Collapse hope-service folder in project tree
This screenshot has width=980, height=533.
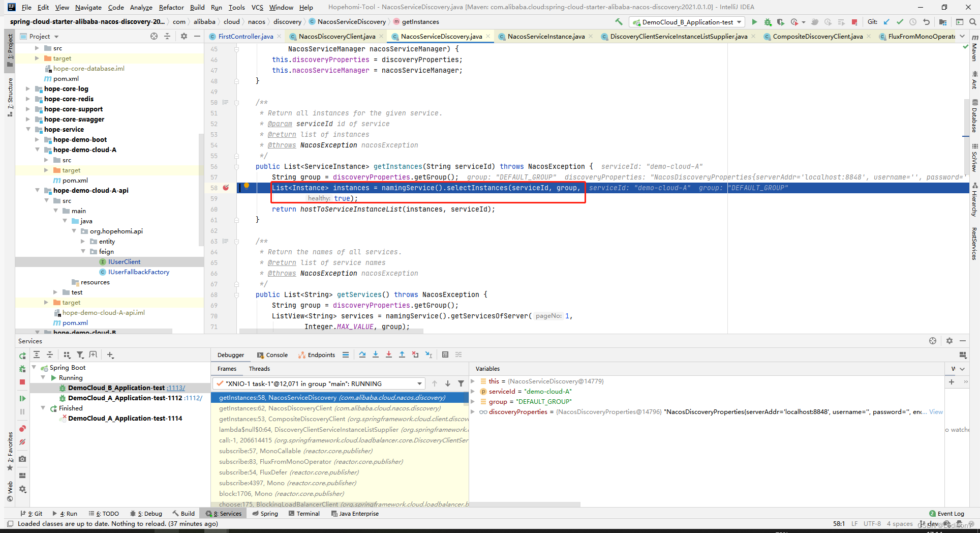28,129
